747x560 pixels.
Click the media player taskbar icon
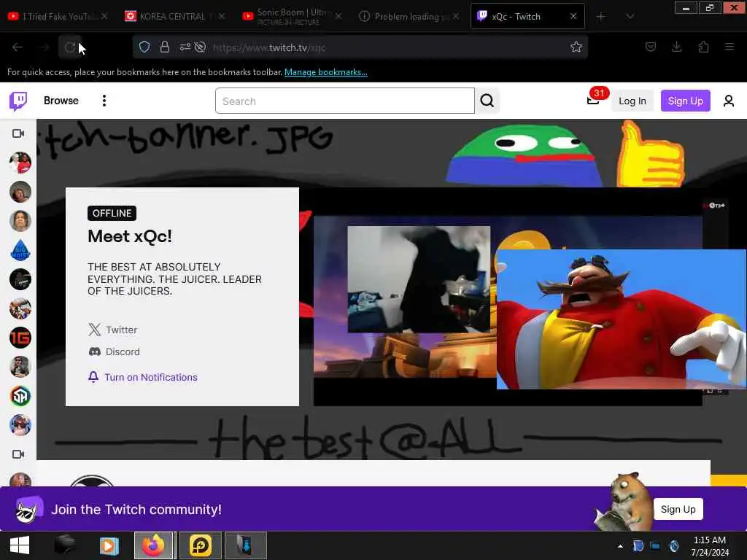(109, 545)
